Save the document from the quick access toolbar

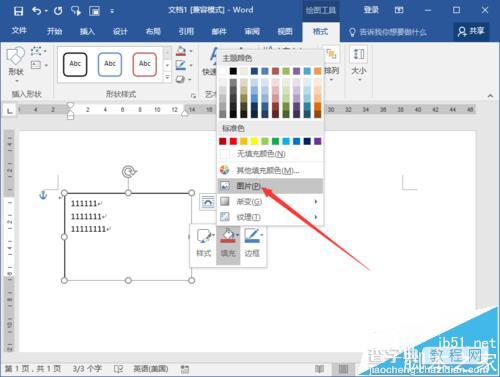coord(18,11)
